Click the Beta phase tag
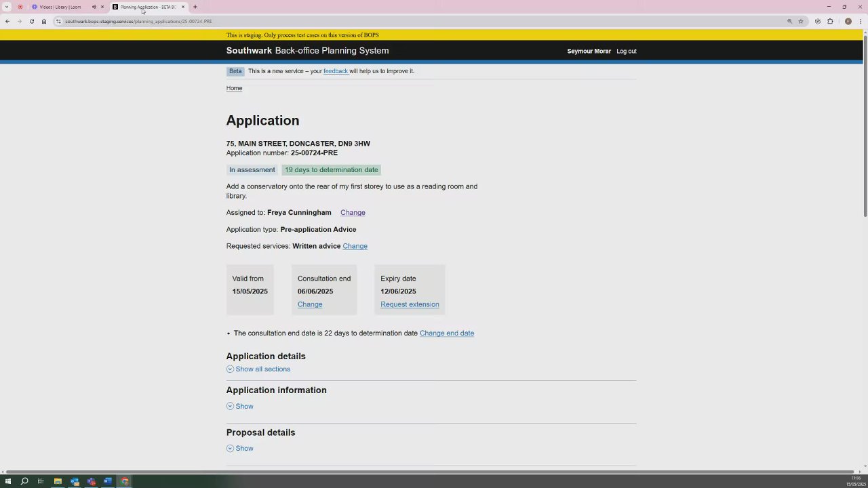Viewport: 868px width, 488px height. point(235,71)
